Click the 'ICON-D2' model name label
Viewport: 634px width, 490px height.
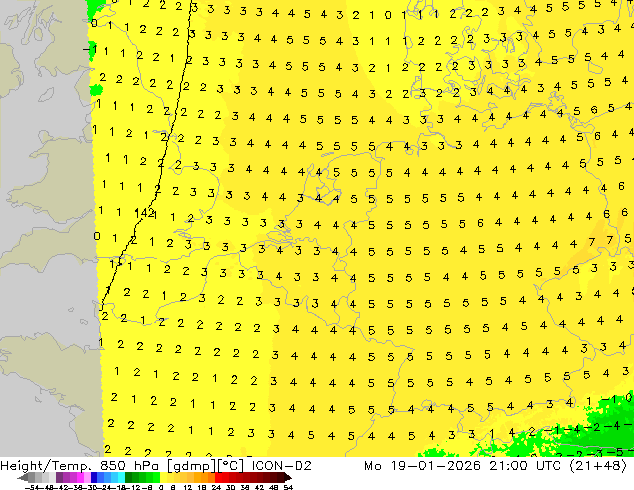pos(281,466)
